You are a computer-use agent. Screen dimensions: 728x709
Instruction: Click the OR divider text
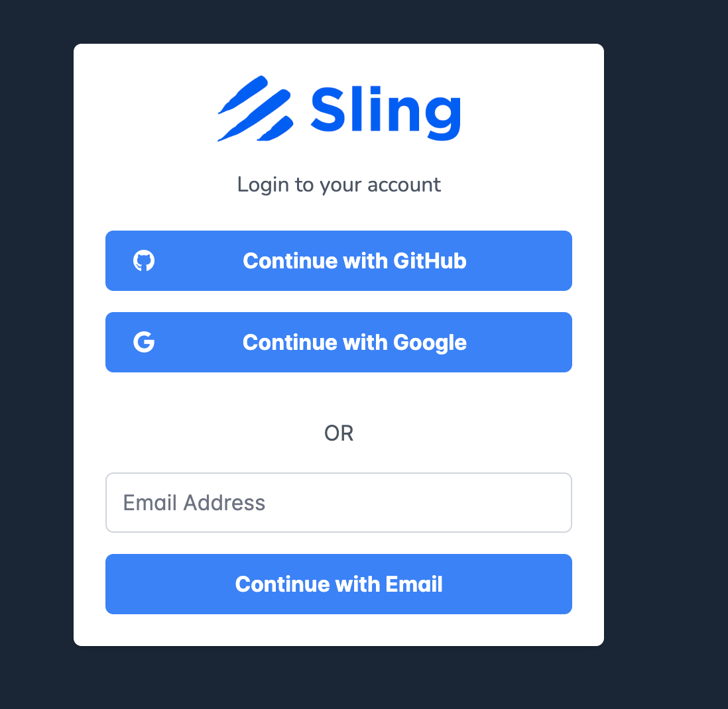339,433
